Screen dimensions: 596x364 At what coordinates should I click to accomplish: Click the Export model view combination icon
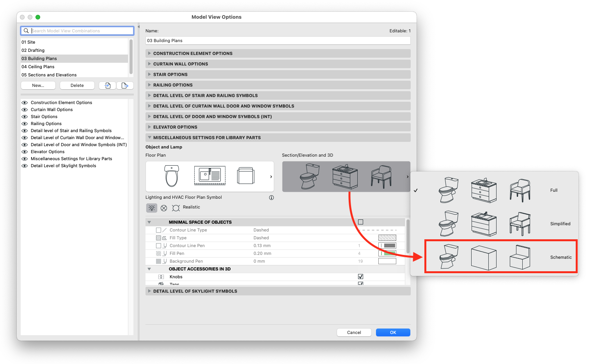[x=125, y=85]
